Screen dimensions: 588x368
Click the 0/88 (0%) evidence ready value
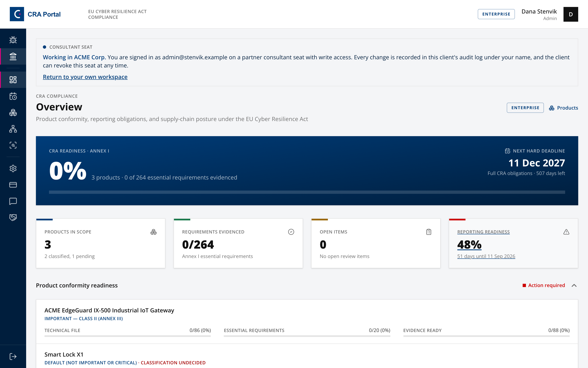tap(559, 330)
